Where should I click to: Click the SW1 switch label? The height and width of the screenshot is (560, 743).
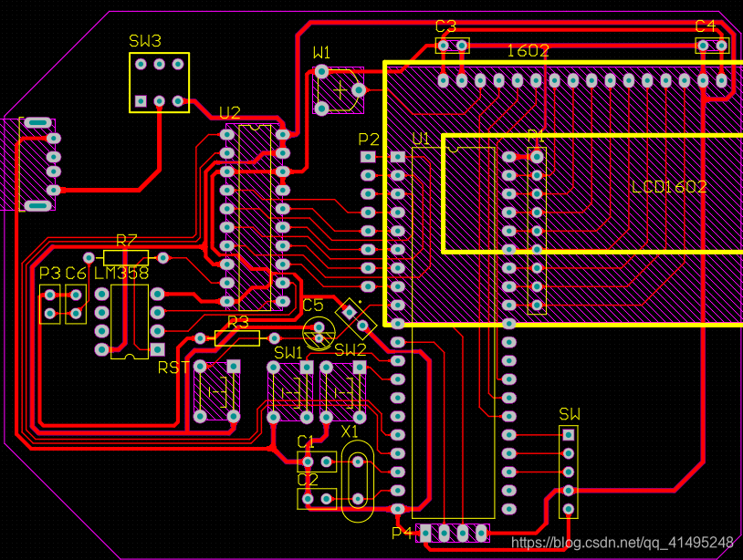pyautogui.click(x=288, y=353)
